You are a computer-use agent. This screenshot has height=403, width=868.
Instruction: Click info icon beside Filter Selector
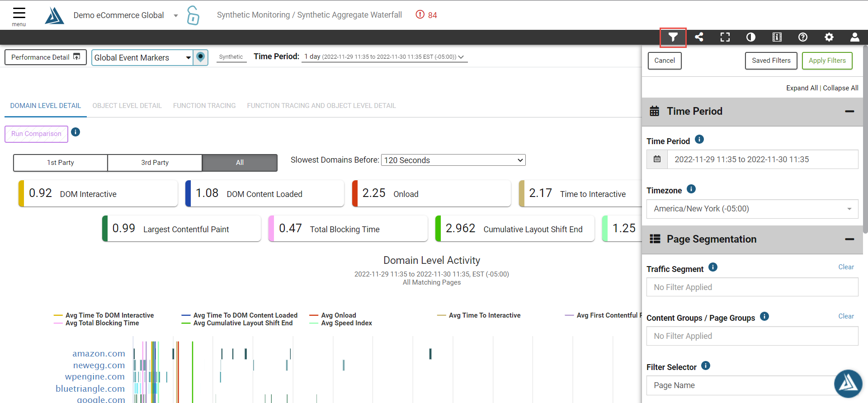point(706,366)
